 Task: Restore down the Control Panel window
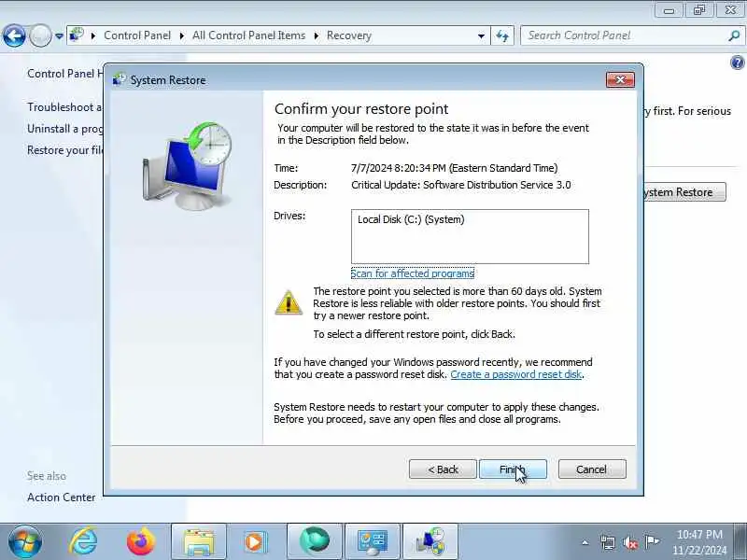click(x=699, y=9)
